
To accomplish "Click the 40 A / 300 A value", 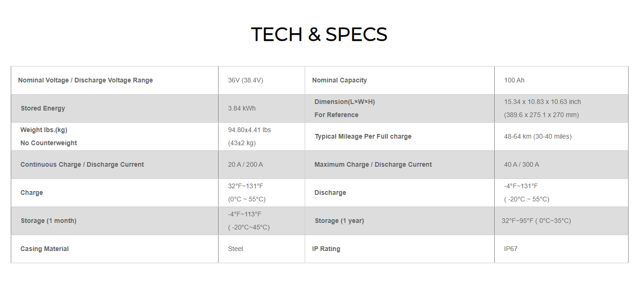I will click(x=521, y=164).
